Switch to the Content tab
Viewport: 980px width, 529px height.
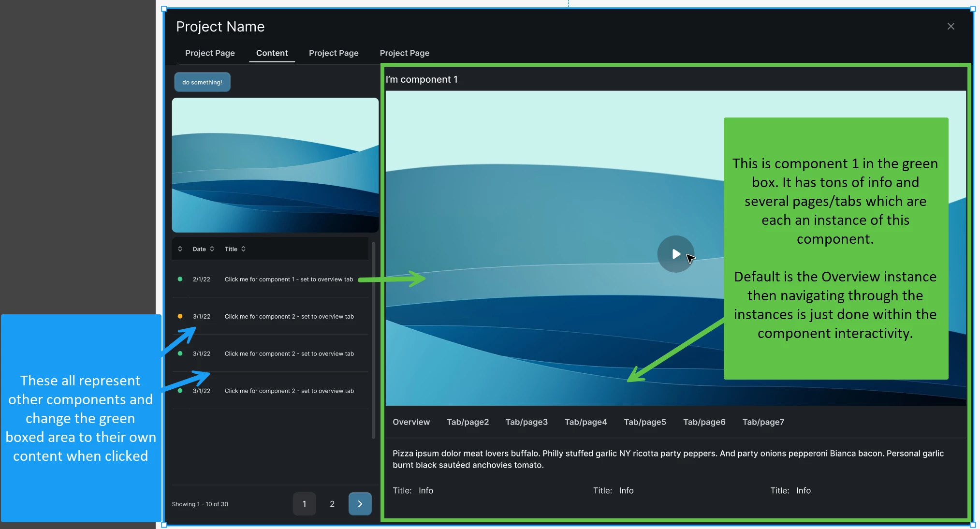[x=272, y=53]
